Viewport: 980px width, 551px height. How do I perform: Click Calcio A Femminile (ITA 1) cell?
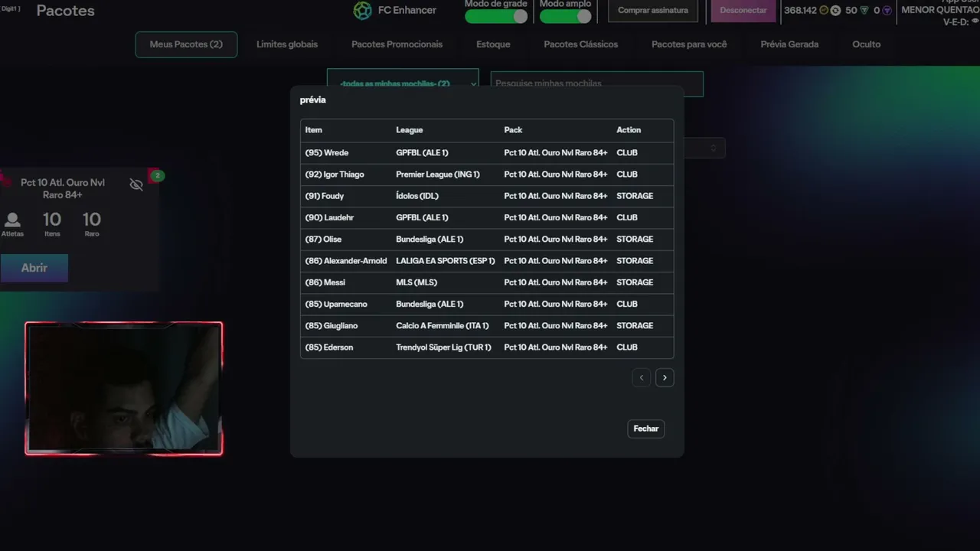click(443, 326)
